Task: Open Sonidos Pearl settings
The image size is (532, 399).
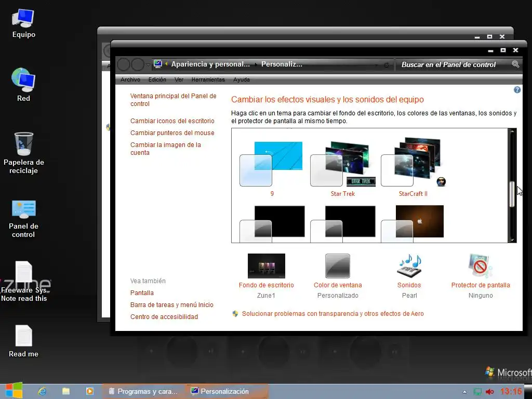Action: 409,276
